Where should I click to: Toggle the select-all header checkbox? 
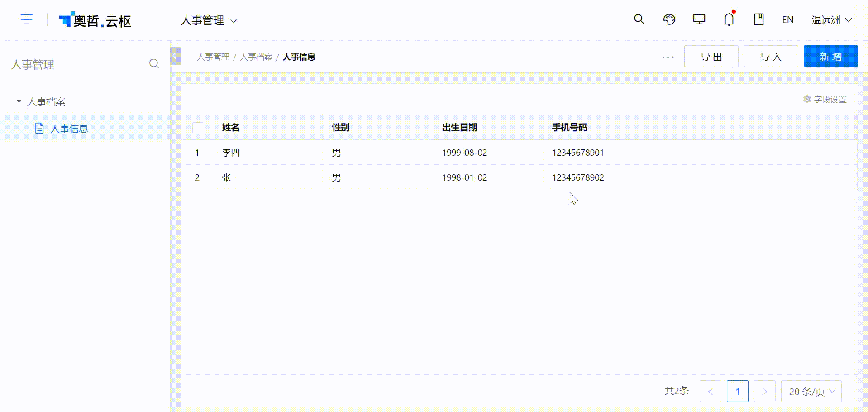[198, 128]
